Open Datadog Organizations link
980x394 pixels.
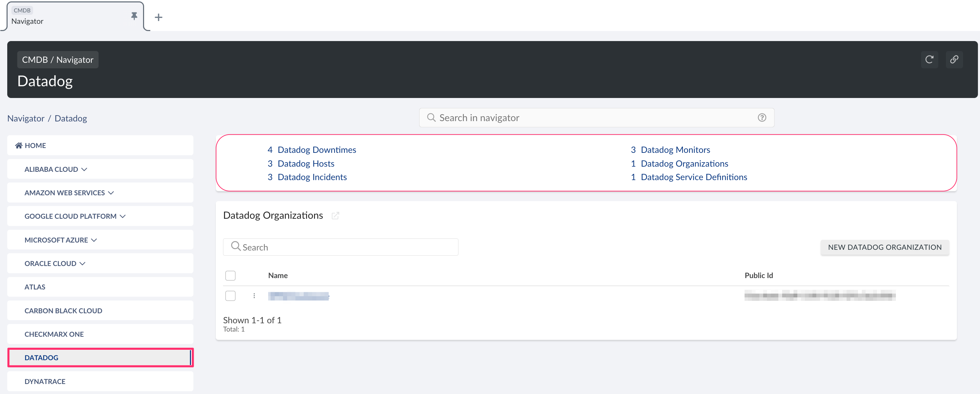(684, 163)
